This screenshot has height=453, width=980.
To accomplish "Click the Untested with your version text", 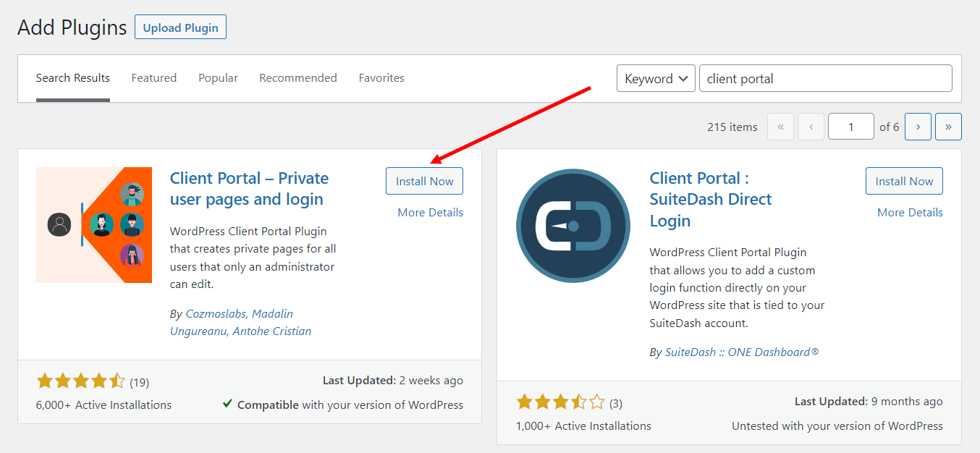I will tap(837, 426).
